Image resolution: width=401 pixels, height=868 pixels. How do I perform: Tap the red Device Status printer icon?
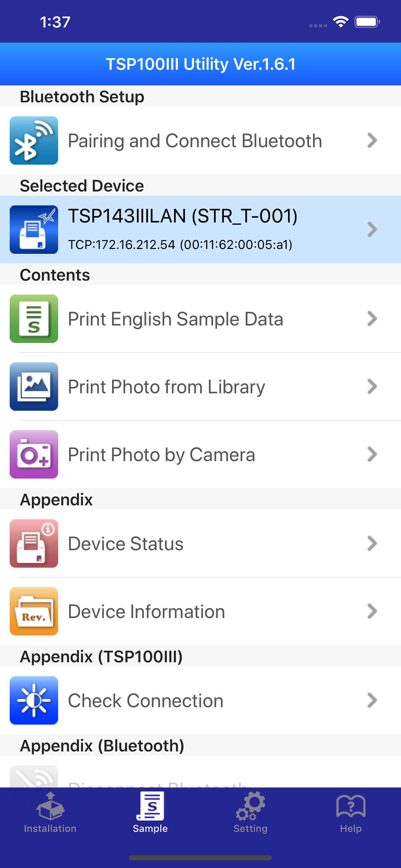click(34, 543)
